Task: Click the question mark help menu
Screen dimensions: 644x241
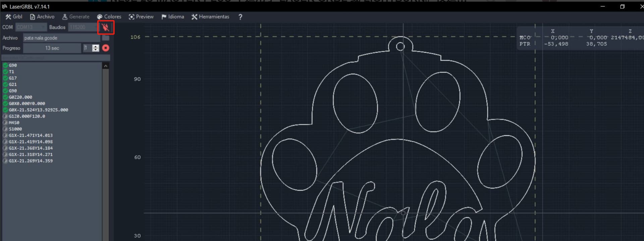Action: point(240,17)
